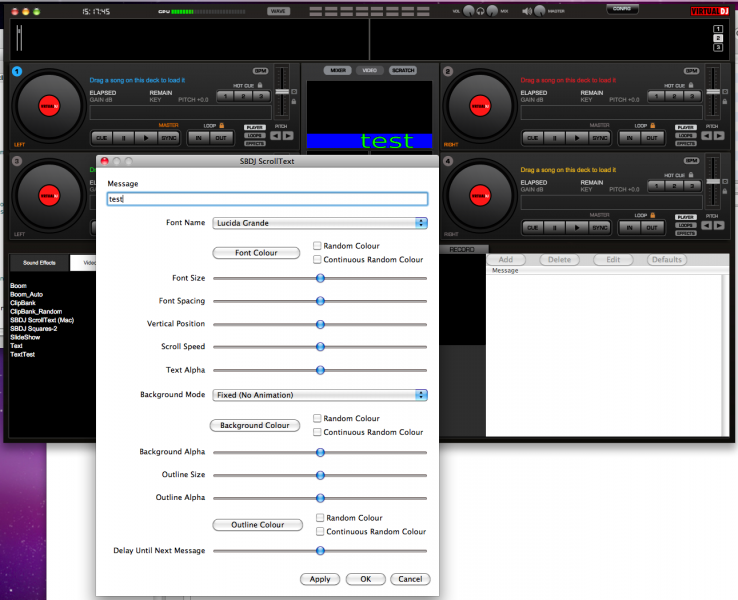Viewport: 738px width, 600px height.
Task: Open the Font Name dropdown
Action: tap(320, 223)
